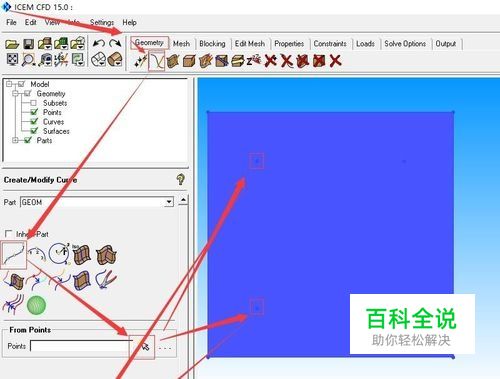Open the Help menu

[129, 22]
